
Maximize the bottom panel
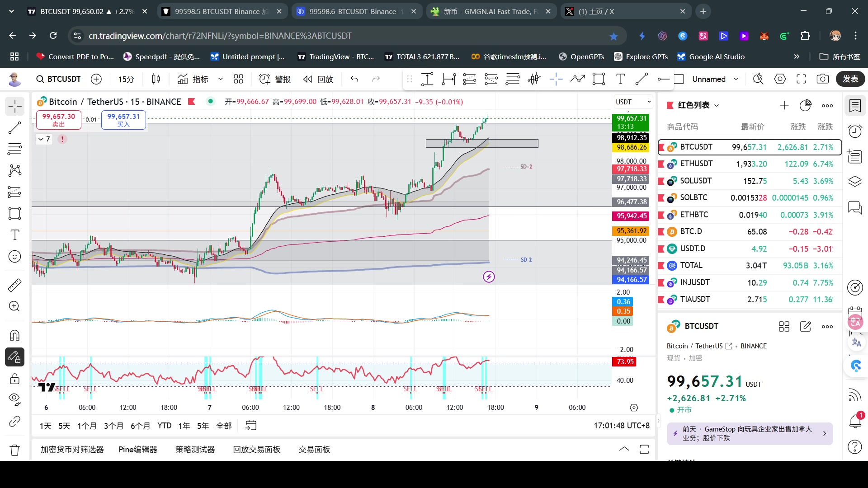pyautogui.click(x=644, y=449)
